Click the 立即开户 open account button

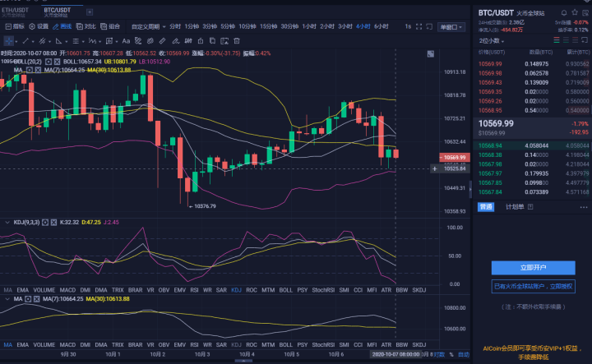532,267
